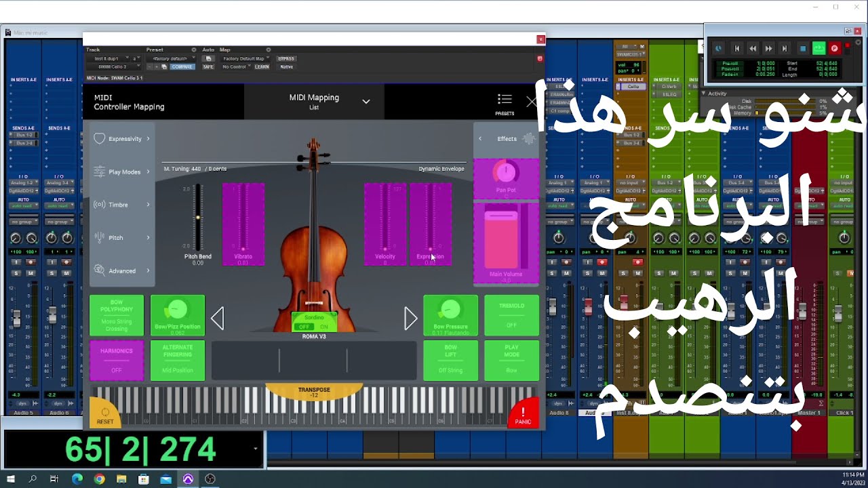Click the Pan Pot knob

[506, 172]
